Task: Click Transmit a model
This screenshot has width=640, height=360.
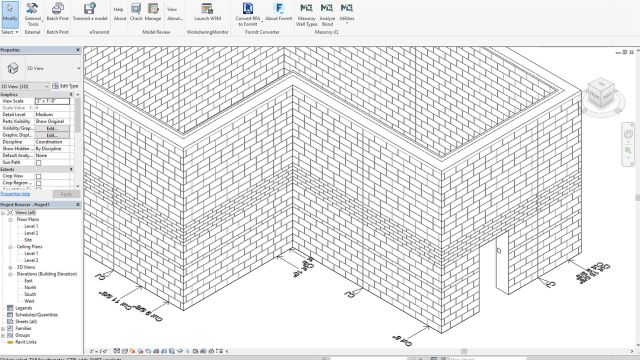Action: tap(90, 12)
